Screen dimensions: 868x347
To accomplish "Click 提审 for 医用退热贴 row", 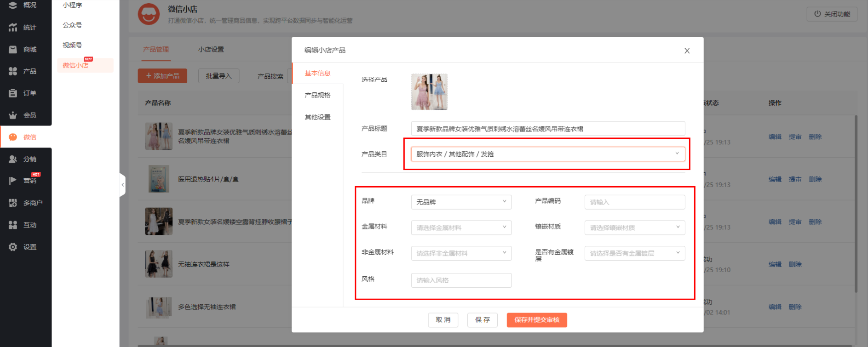I will coord(795,179).
